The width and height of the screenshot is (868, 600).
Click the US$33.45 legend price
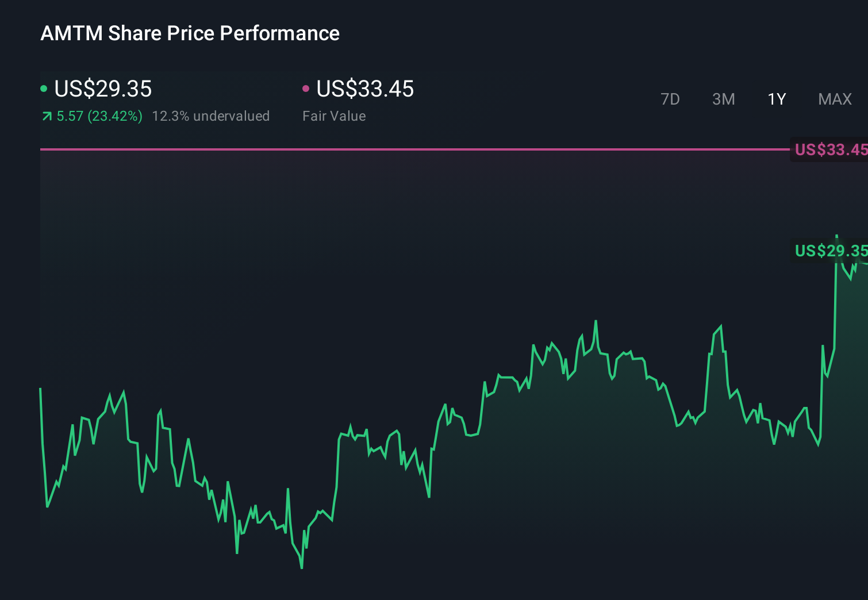[365, 89]
